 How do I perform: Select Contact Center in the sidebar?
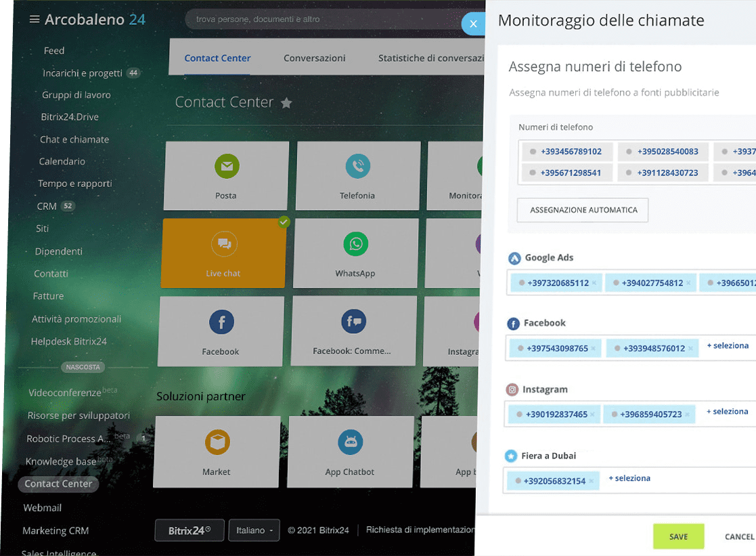pos(58,484)
